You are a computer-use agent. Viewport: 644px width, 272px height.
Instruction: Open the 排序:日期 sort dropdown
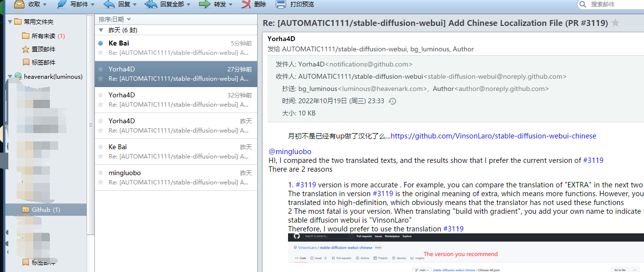coord(115,19)
